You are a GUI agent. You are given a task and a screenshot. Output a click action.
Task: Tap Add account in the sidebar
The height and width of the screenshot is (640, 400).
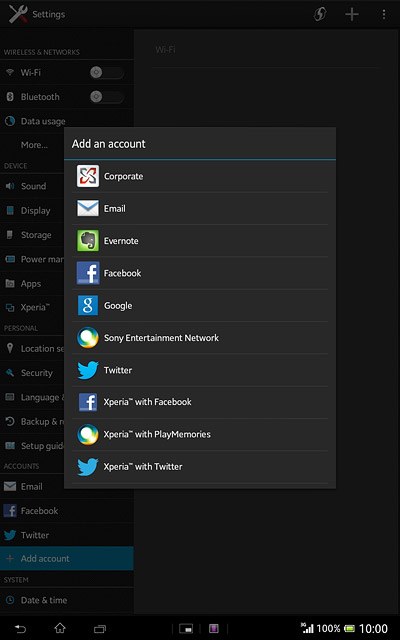click(67, 558)
